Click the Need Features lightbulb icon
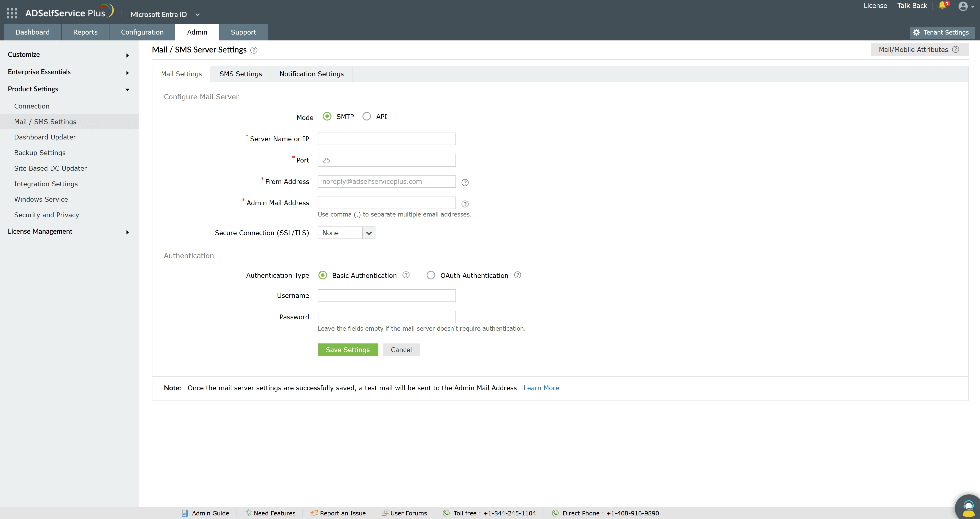Image resolution: width=980 pixels, height=519 pixels. click(x=248, y=513)
